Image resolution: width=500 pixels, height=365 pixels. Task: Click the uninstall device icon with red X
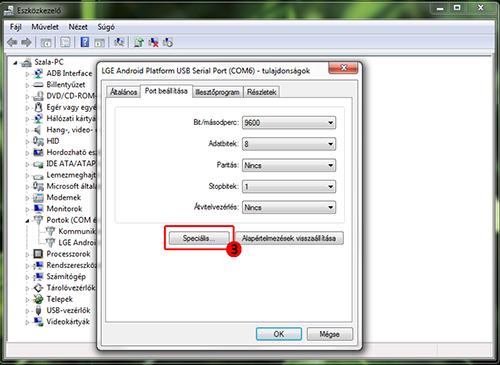pyautogui.click(x=153, y=42)
